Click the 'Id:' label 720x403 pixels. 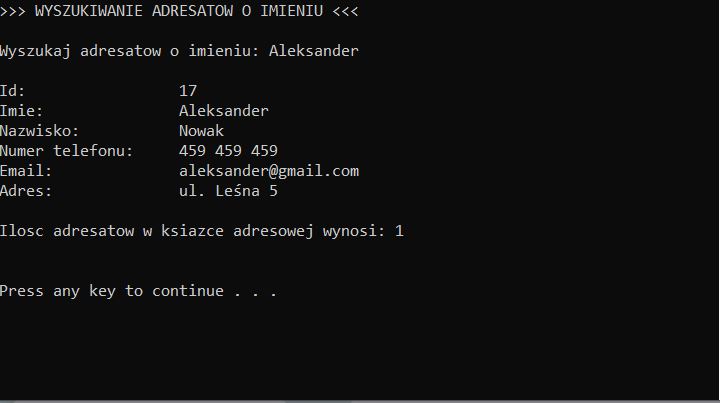pyautogui.click(x=13, y=91)
